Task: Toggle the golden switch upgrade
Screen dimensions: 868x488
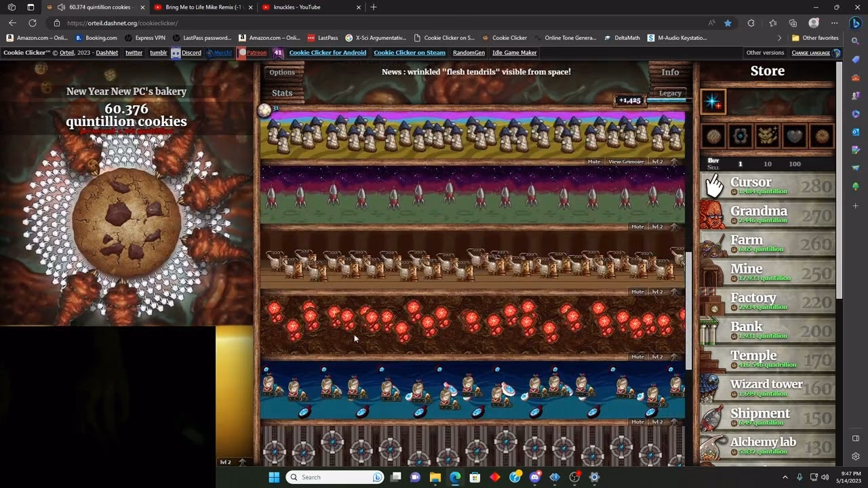Action: click(740, 136)
